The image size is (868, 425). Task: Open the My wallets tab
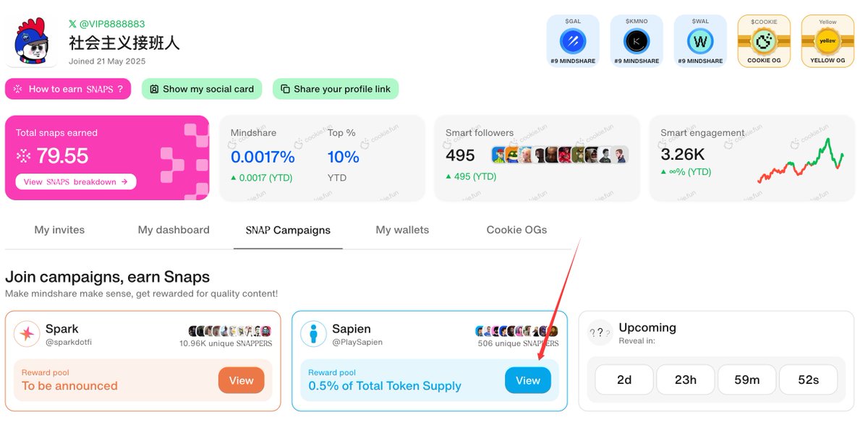pos(402,230)
